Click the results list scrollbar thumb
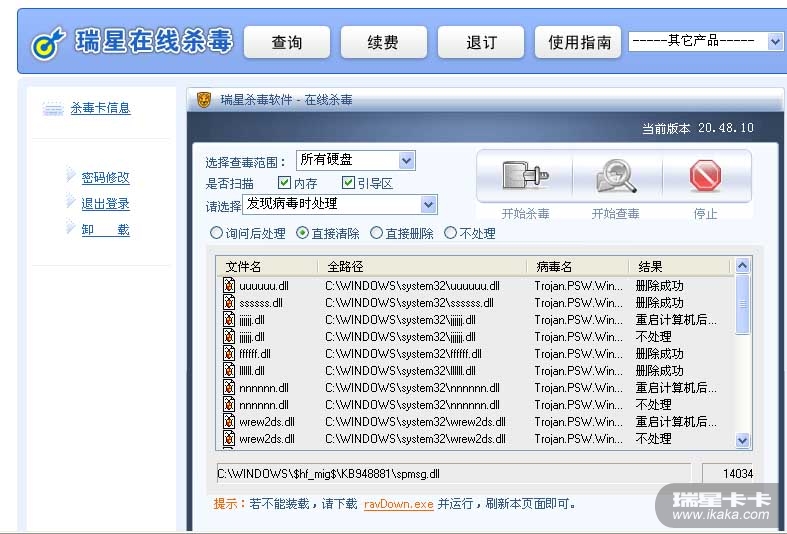 (742, 304)
